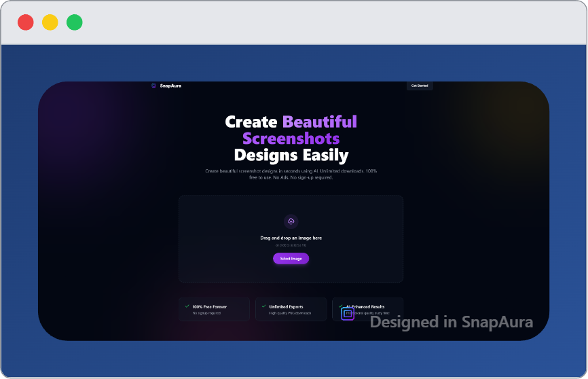Click the red close window dot

(x=26, y=22)
